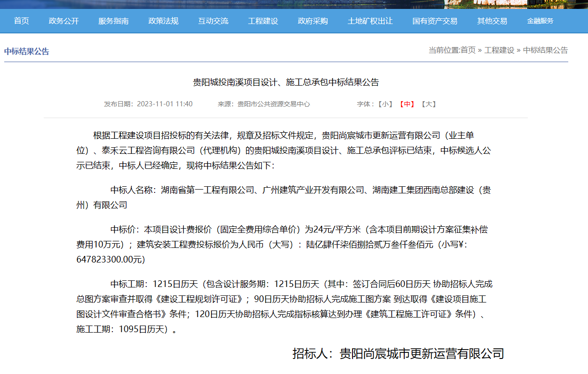Click the amount 647823300.00元
This screenshot has width=588, height=374.
(x=110, y=259)
